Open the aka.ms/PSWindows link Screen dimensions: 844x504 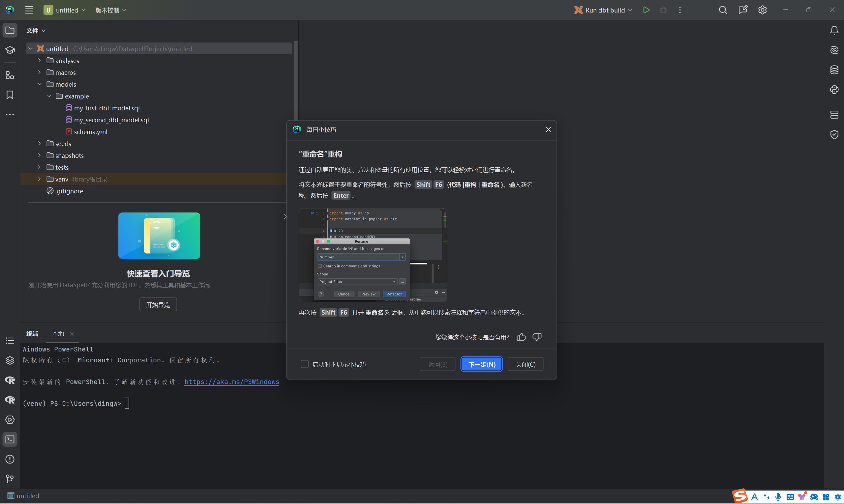pyautogui.click(x=231, y=382)
